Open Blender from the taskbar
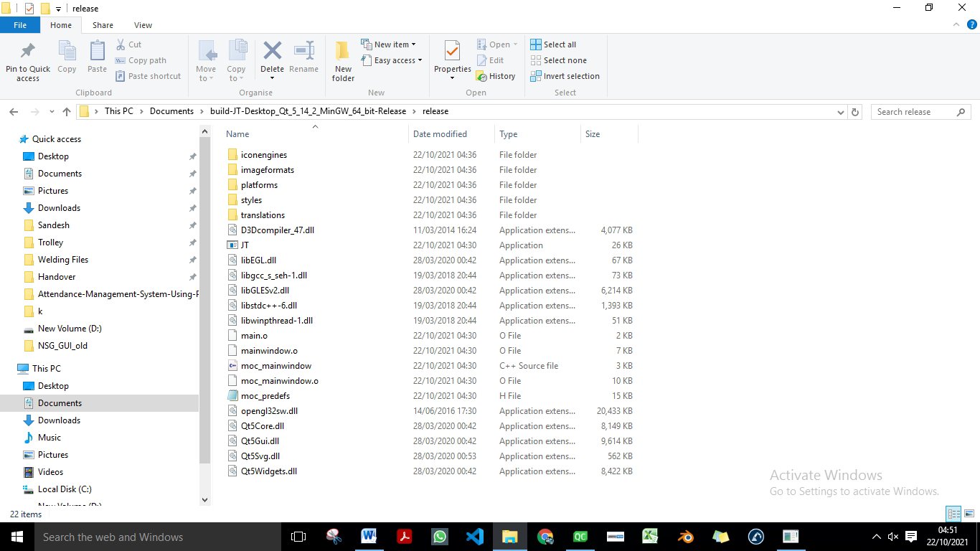The image size is (980, 551). tap(685, 537)
